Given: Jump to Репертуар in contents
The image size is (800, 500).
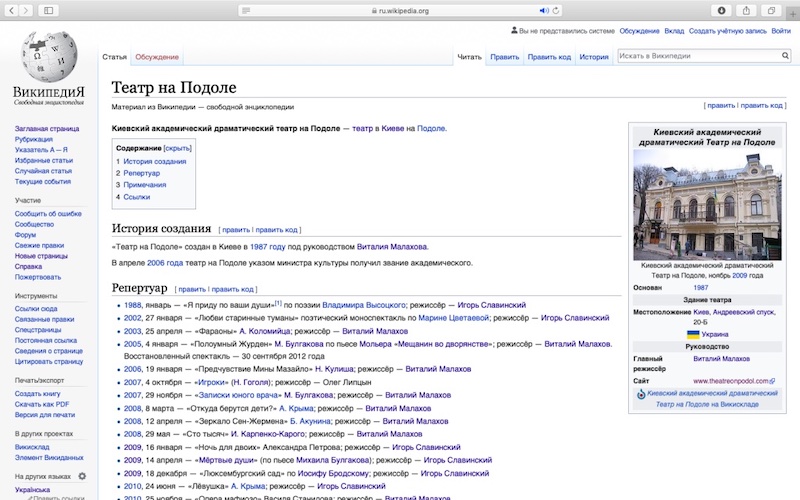Looking at the screenshot, I should pyautogui.click(x=142, y=173).
